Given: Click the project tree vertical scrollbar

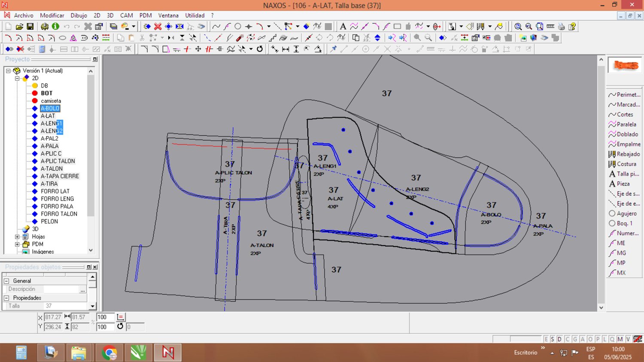Looking at the screenshot, I should tap(91, 146).
